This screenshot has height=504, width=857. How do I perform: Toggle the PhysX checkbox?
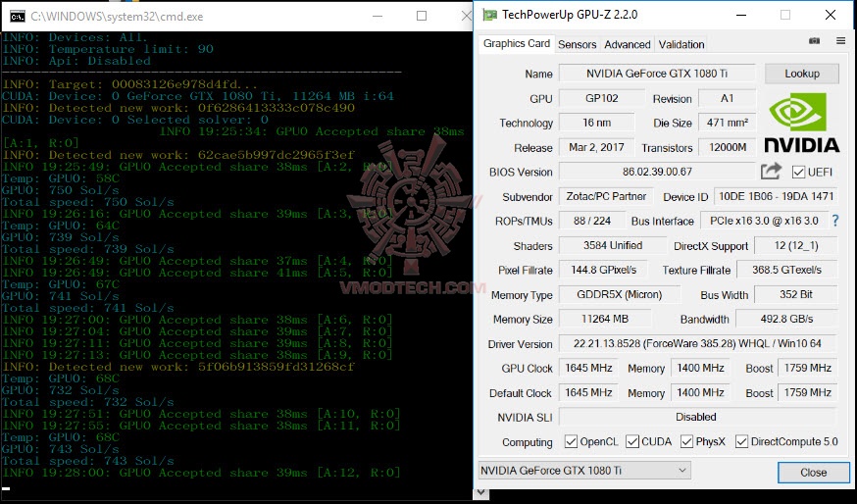coord(686,441)
